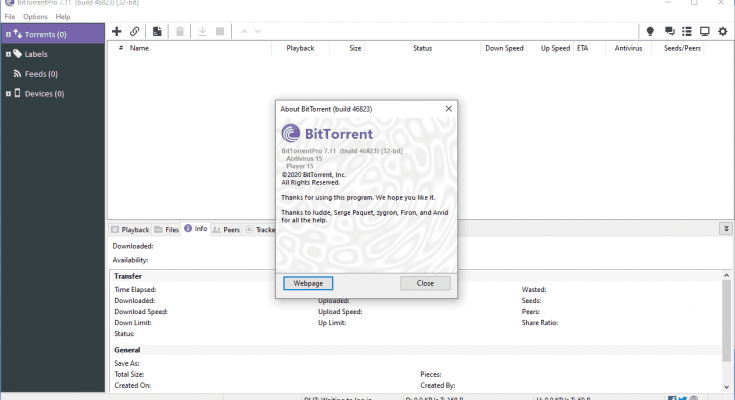Screen dimensions: 735x400
Task: Expand the Torrents tree in the sidebar
Action: [x=8, y=35]
